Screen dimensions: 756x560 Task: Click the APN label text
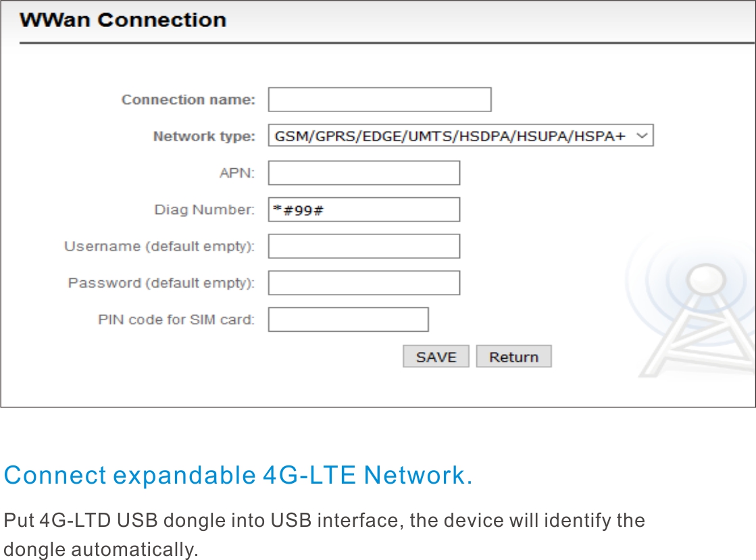pyautogui.click(x=236, y=172)
